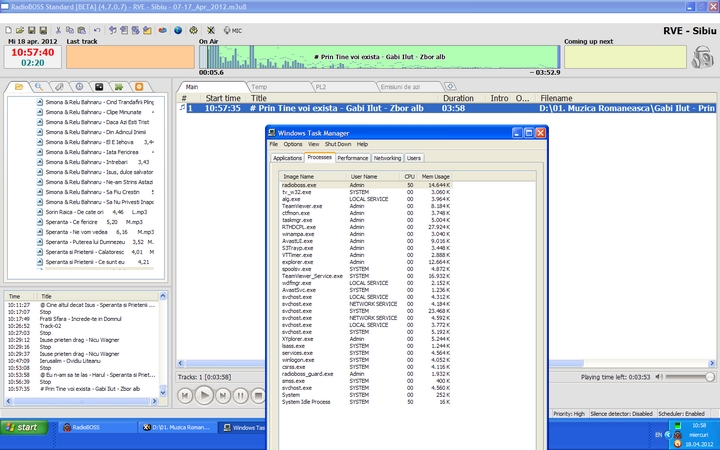Pause playback with the pause button

[x=241, y=395]
